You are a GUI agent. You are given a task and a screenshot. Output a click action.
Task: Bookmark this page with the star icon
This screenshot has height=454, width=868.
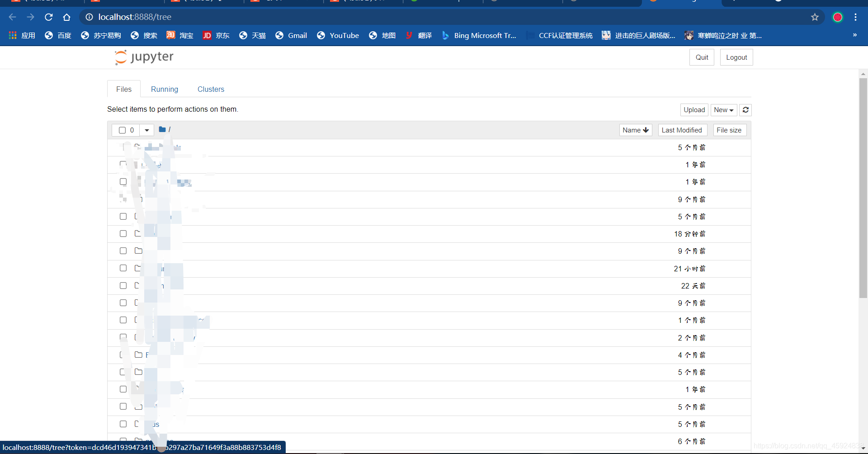click(815, 17)
